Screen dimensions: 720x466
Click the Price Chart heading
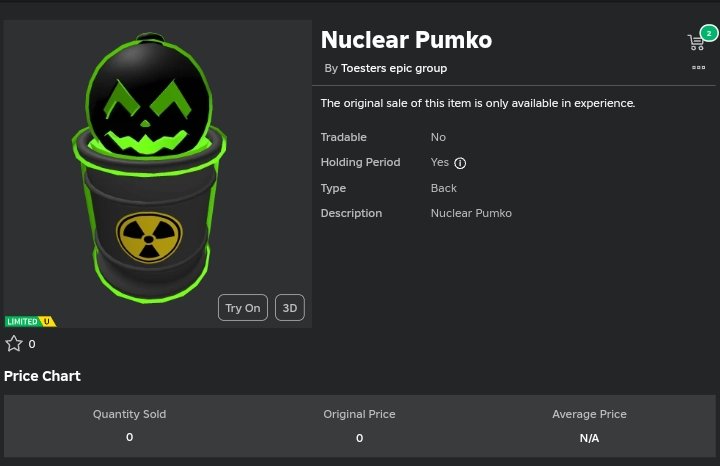(x=42, y=376)
